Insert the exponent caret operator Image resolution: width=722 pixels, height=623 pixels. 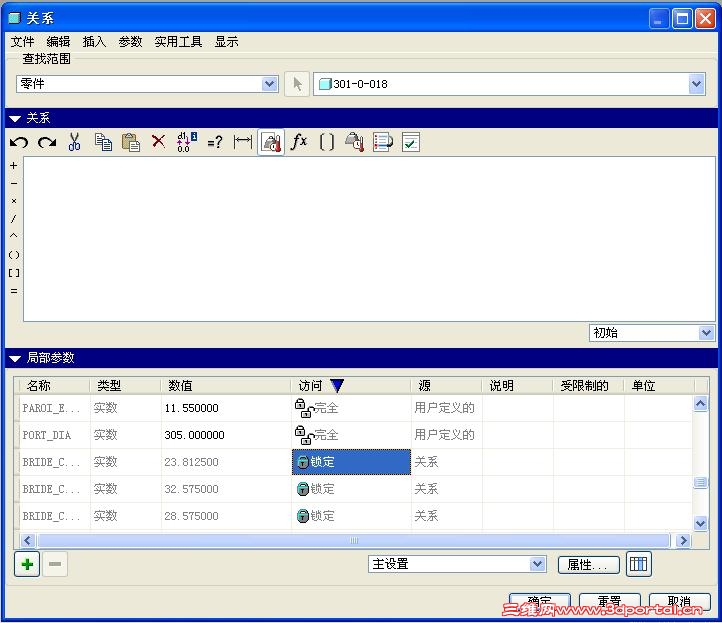point(14,235)
